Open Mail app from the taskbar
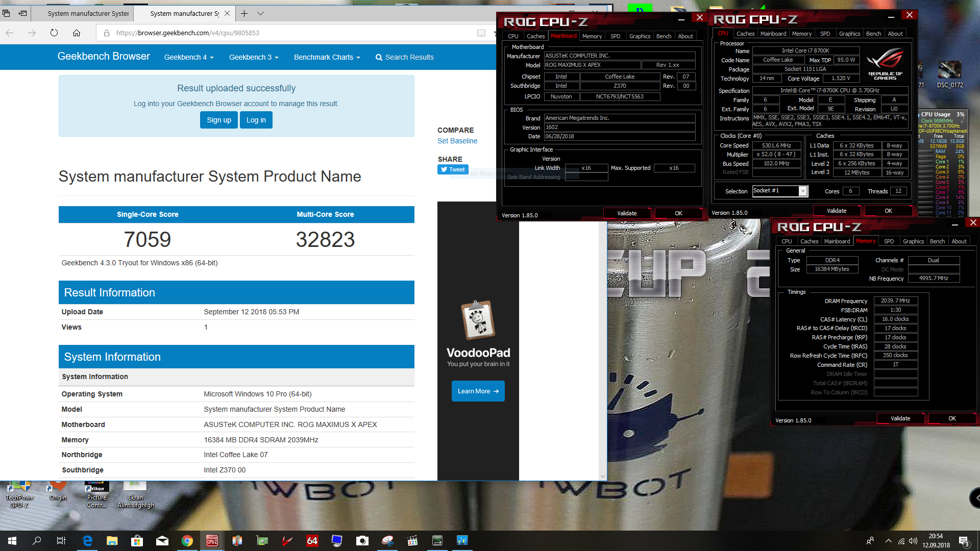The height and width of the screenshot is (551, 980). (x=162, y=541)
